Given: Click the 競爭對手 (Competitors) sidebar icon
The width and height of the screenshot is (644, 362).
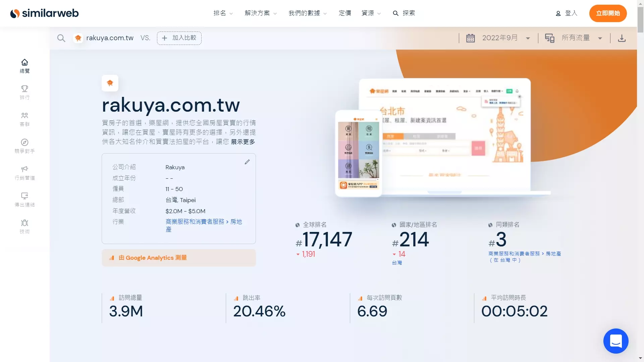Looking at the screenshot, I should coord(24,146).
